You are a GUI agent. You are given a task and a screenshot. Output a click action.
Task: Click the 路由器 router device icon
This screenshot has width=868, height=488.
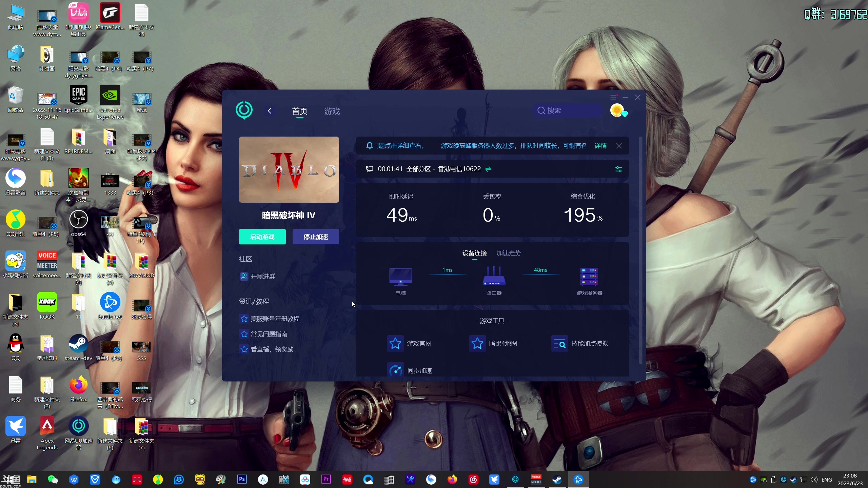tap(494, 276)
